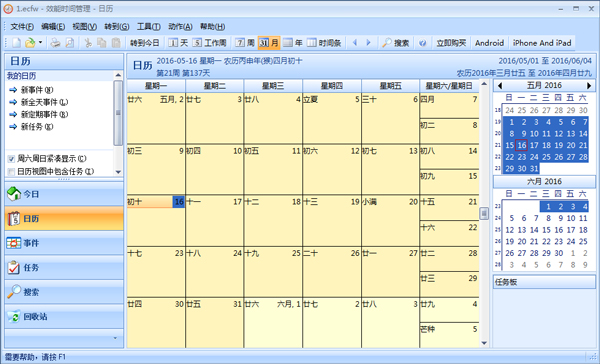Click scroll-down arrow in 我的日历 panel

tap(118, 172)
